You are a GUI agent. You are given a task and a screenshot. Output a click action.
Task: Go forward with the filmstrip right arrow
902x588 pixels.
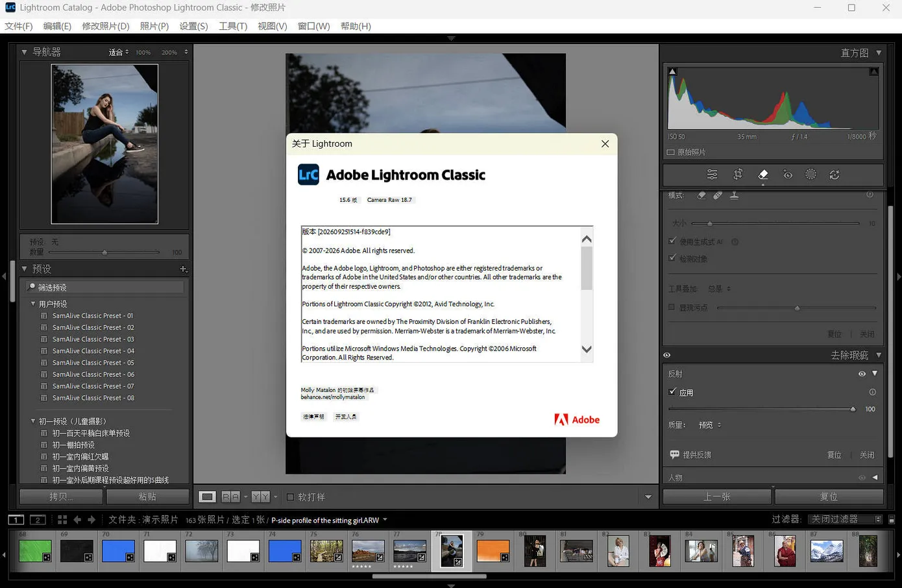pos(91,520)
